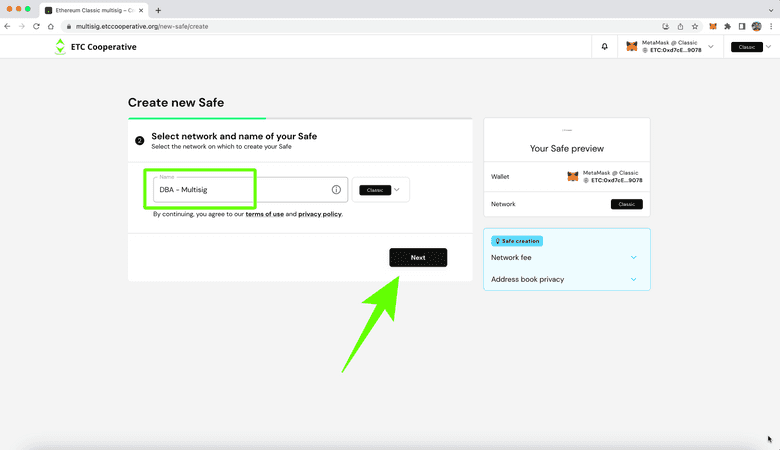780x450 pixels.
Task: Click the MetaMask extension icon in toolbar
Action: click(713, 26)
